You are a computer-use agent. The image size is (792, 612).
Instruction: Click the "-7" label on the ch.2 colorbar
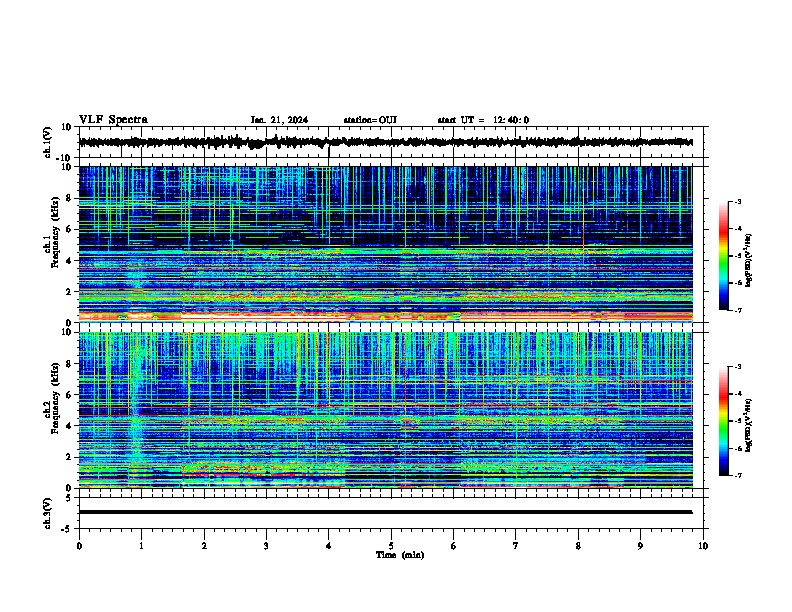[x=737, y=475]
